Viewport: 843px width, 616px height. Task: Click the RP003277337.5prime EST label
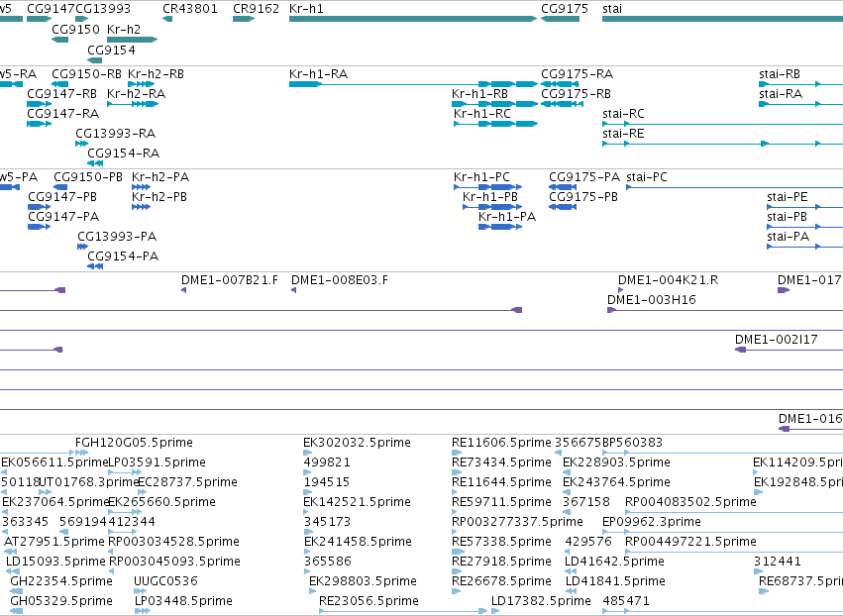(517, 522)
